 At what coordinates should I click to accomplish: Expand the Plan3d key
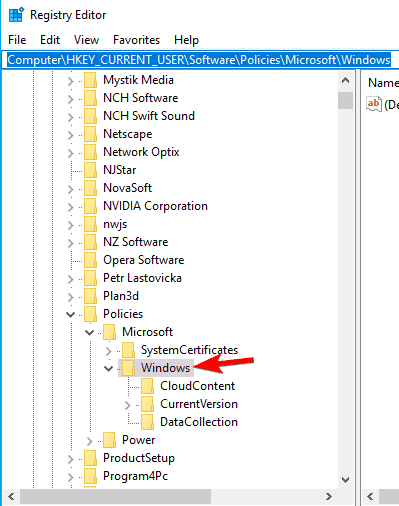(70, 297)
